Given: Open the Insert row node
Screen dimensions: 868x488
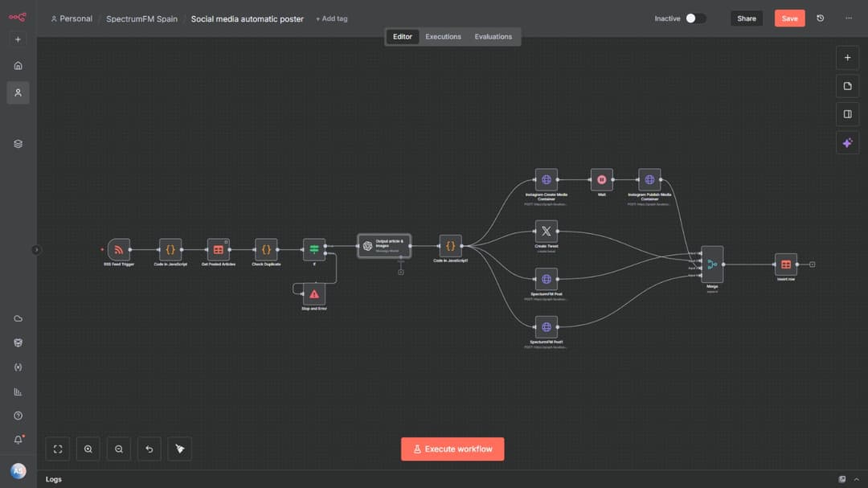Looking at the screenshot, I should [x=786, y=265].
